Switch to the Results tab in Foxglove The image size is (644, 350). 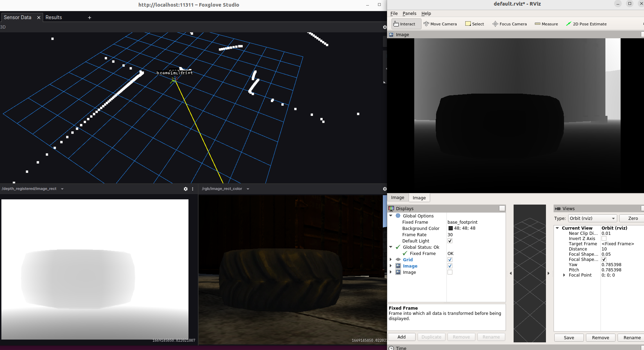click(54, 17)
